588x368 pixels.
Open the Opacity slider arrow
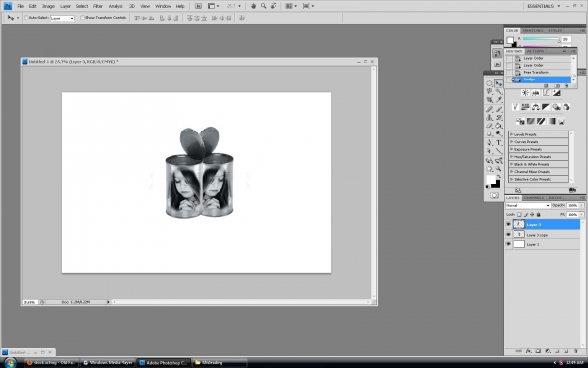click(x=581, y=205)
